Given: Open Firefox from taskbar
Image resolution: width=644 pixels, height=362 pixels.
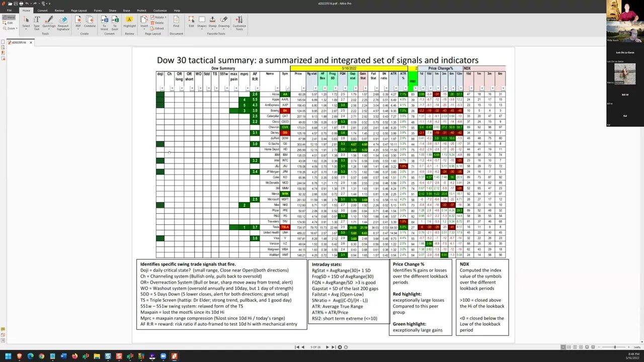Looking at the screenshot, I should click(74, 356).
